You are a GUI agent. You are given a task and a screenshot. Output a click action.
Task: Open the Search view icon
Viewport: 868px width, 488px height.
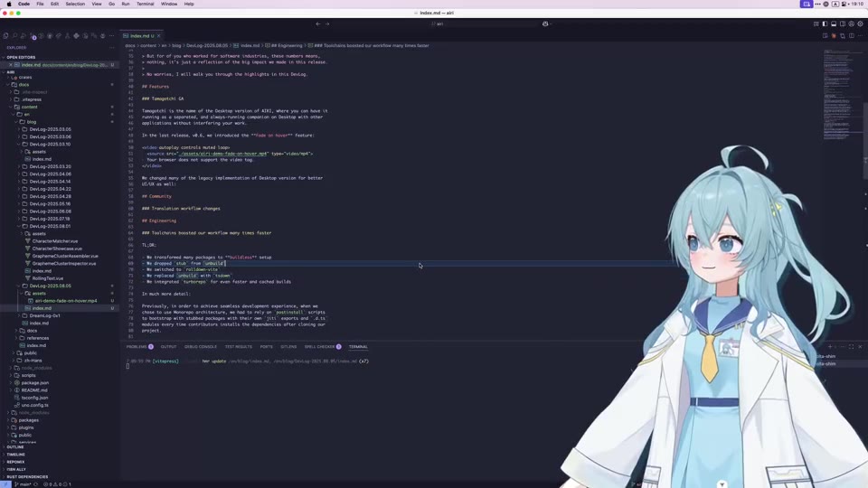click(x=14, y=36)
